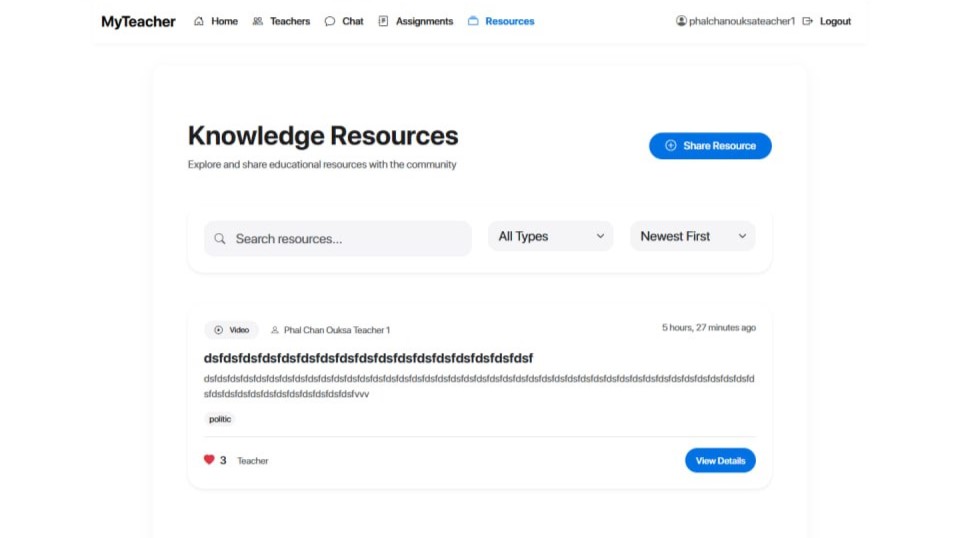Expand the All Types chevron arrow
Viewport: 957px width, 538px height.
[x=600, y=237]
